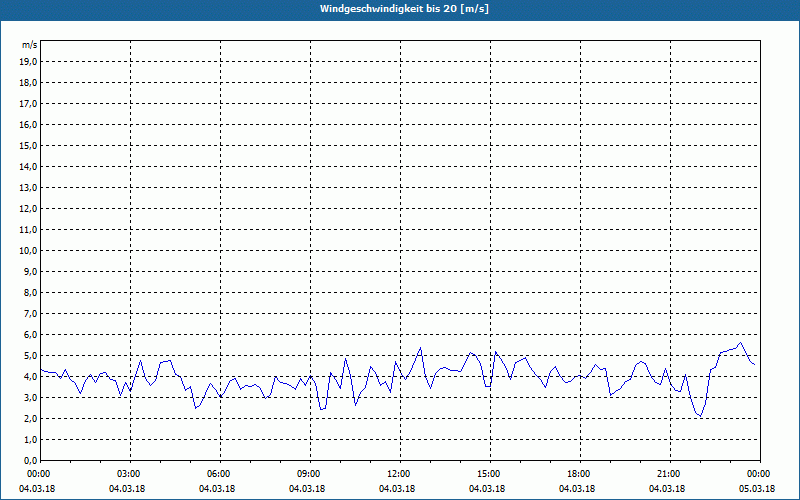Click the 10,0 y-axis label

coord(29,251)
